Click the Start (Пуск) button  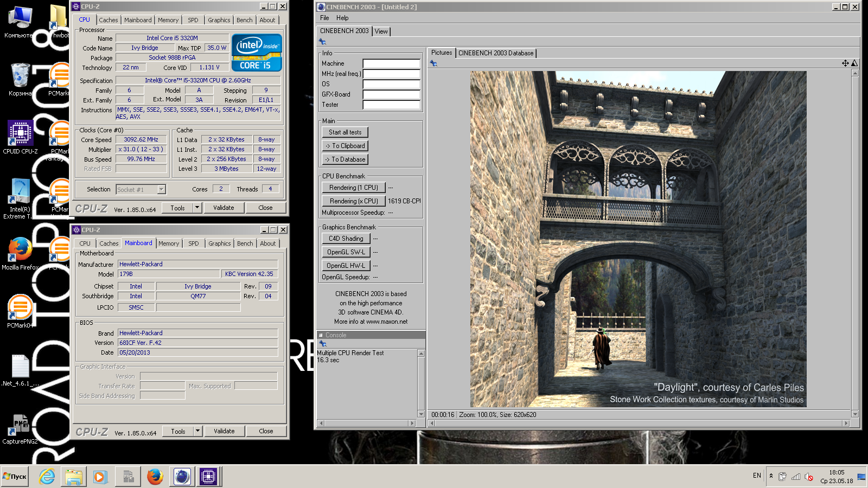pyautogui.click(x=15, y=477)
